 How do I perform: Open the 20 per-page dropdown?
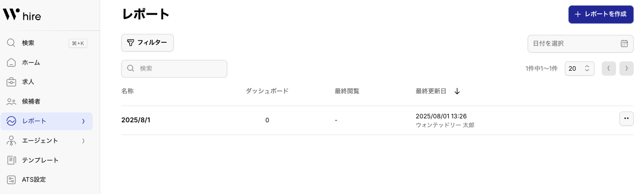[x=580, y=69]
